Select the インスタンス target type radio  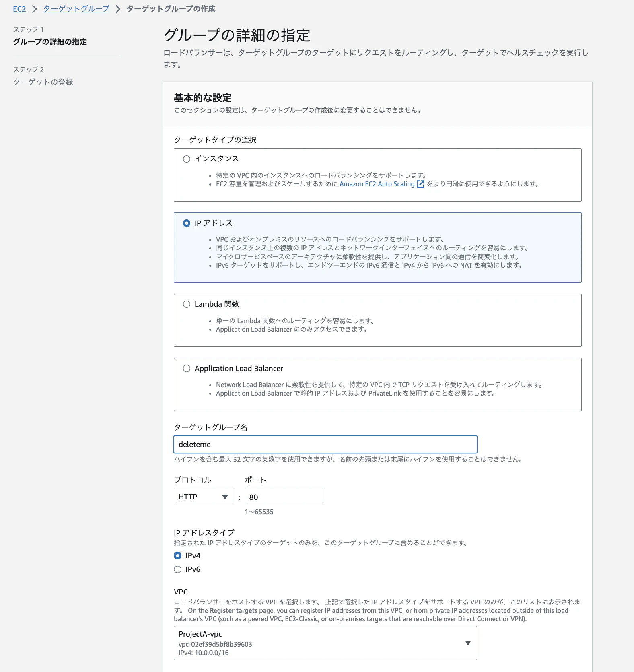187,159
